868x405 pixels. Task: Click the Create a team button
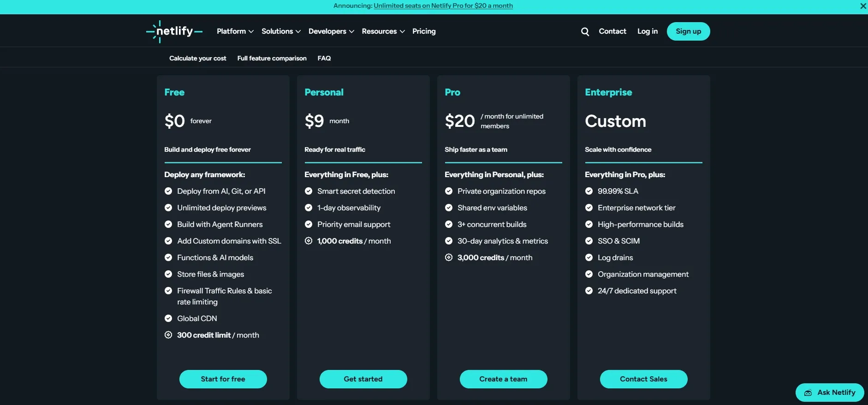coord(504,379)
